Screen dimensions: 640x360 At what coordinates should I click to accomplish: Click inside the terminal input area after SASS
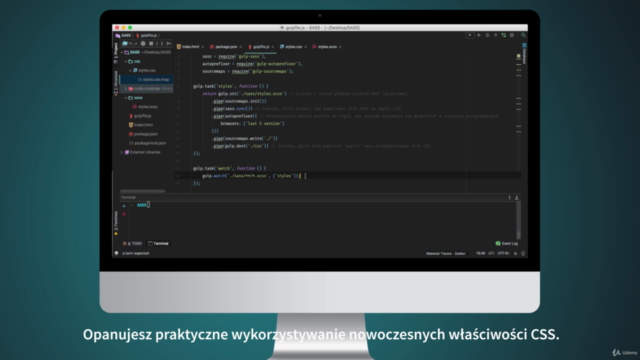149,205
